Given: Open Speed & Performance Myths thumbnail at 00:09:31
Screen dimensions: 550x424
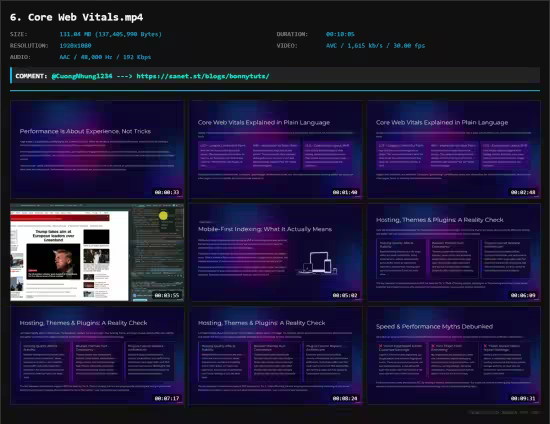Looking at the screenshot, I should (454, 355).
